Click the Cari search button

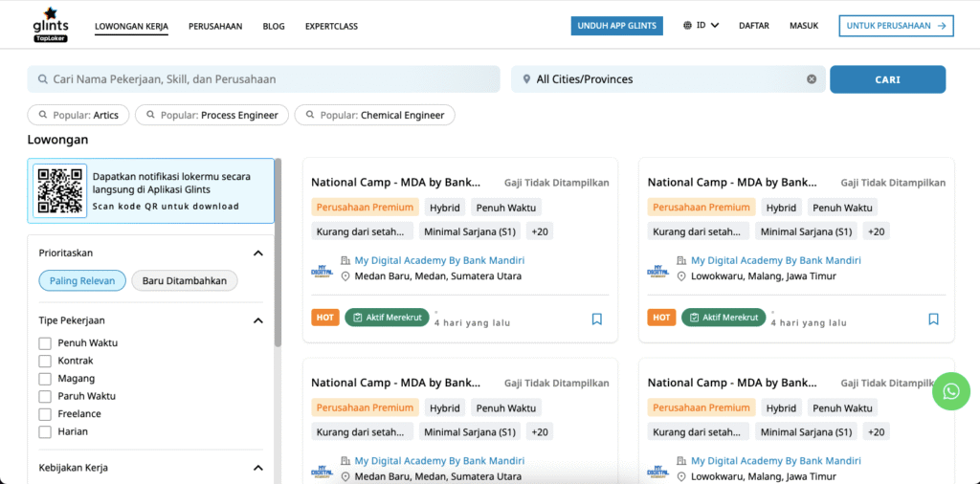tap(887, 79)
